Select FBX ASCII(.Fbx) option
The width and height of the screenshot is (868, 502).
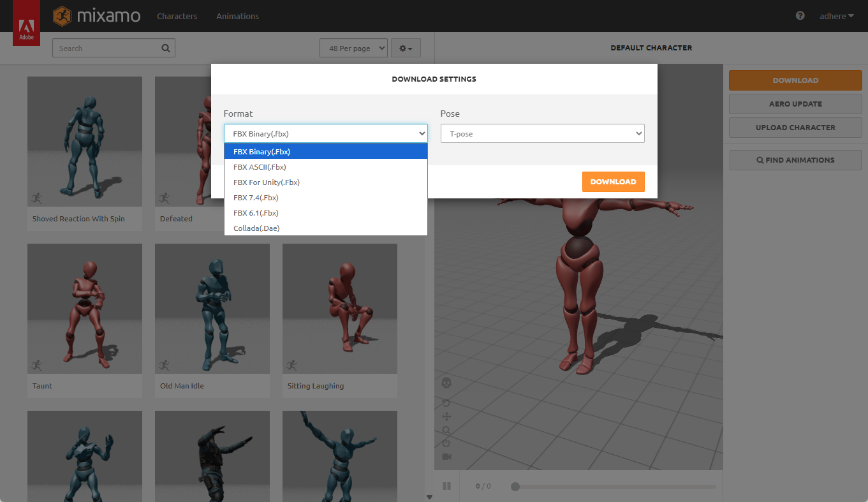pos(326,167)
